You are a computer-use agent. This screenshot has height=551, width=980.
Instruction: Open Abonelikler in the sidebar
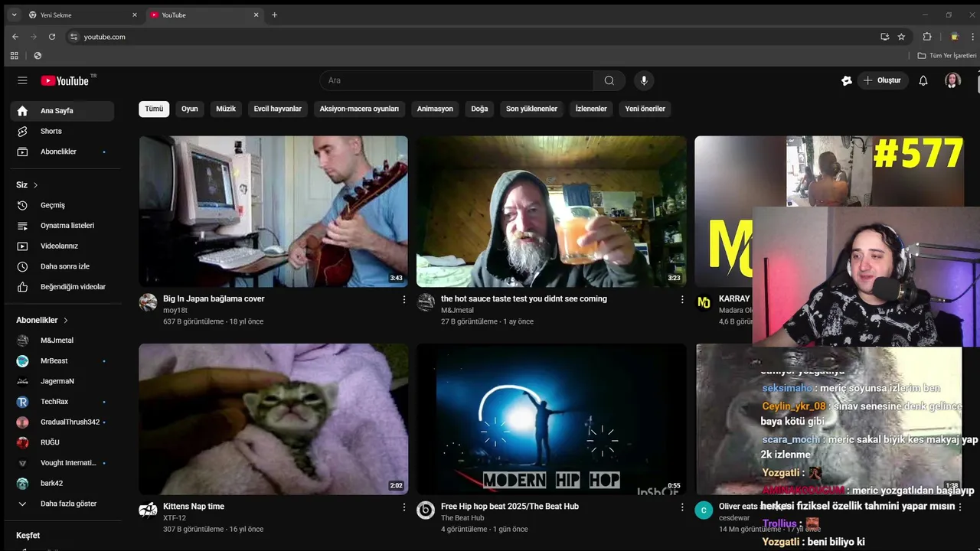coord(62,152)
